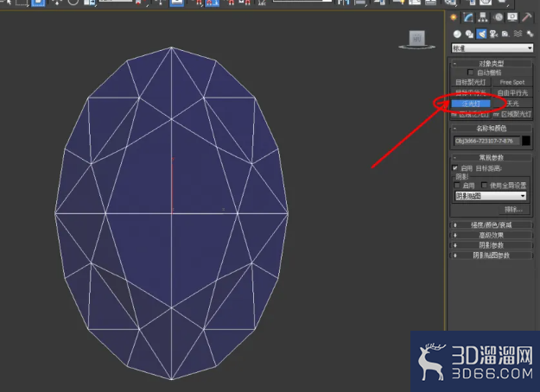Click the 天光 skylight button
The image size is (540, 392).
tap(512, 104)
